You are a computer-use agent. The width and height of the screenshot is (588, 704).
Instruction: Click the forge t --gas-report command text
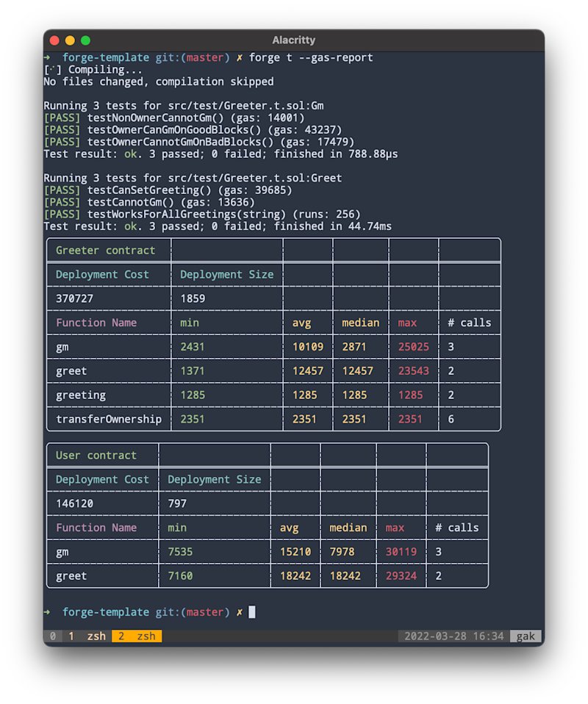tap(311, 57)
